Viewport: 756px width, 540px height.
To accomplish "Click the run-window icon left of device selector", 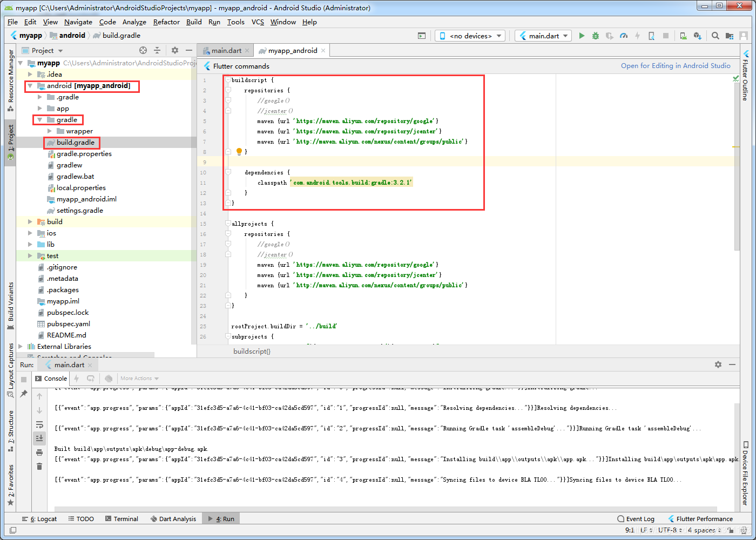I will [x=422, y=36].
